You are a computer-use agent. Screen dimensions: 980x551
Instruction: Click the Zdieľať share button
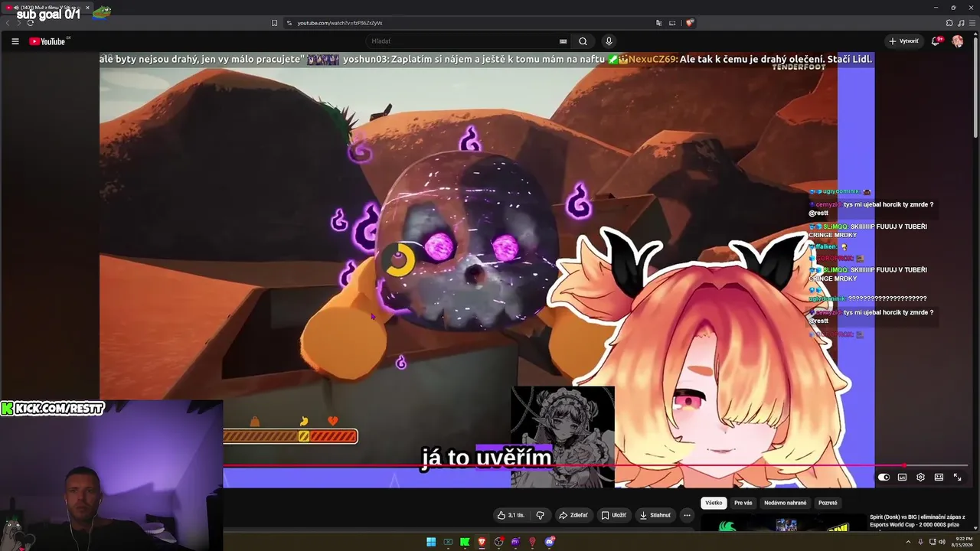pos(573,515)
